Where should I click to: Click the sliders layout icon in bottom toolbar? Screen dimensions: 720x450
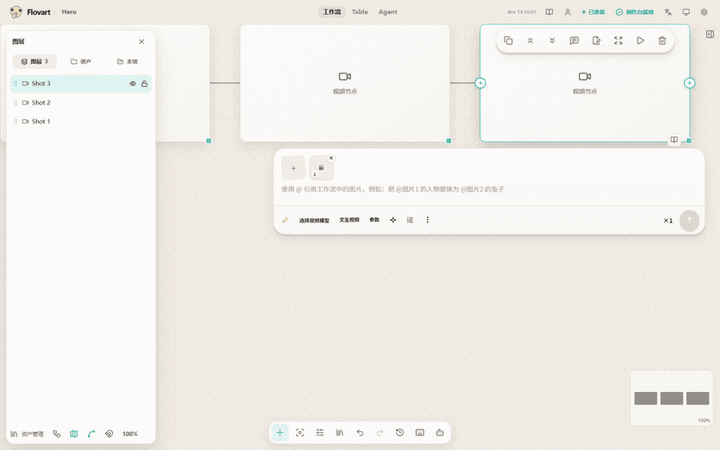click(320, 433)
